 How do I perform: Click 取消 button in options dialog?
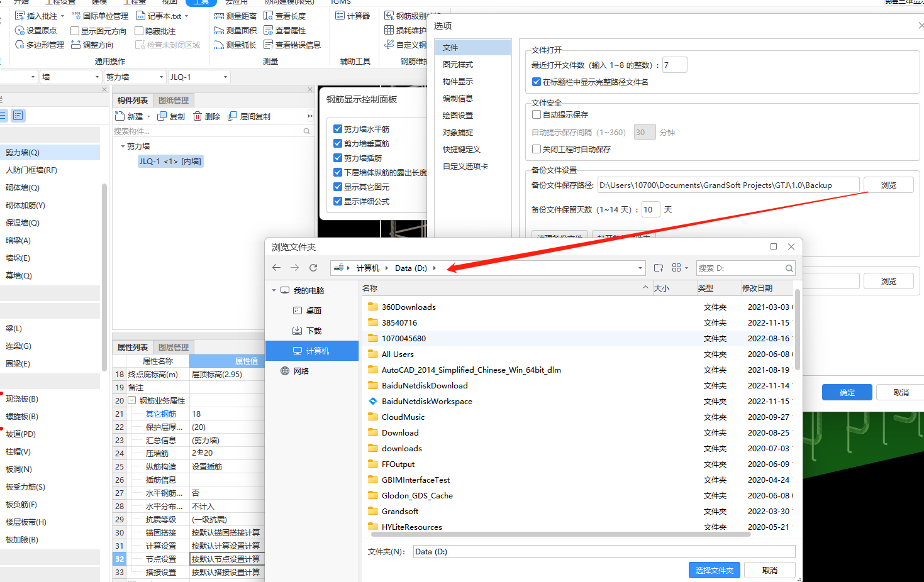click(901, 392)
